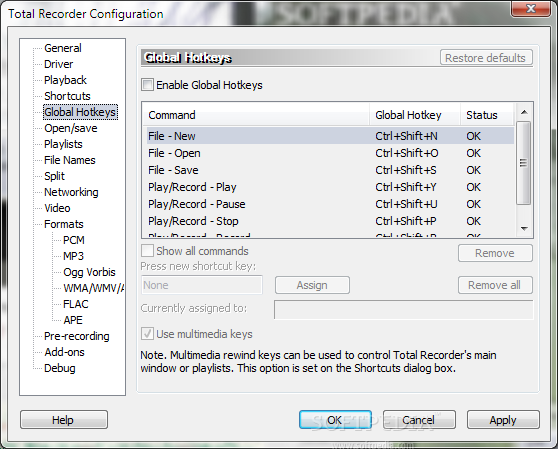Open Shortcuts in the tree

(67, 96)
